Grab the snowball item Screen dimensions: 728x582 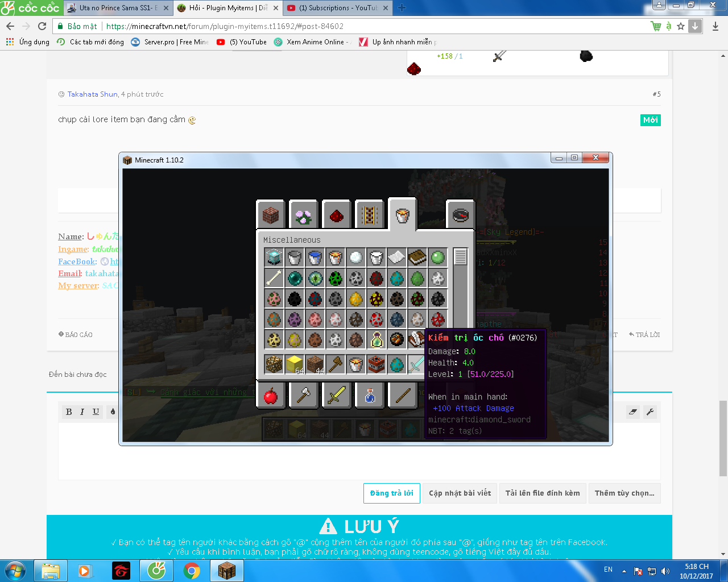click(356, 257)
